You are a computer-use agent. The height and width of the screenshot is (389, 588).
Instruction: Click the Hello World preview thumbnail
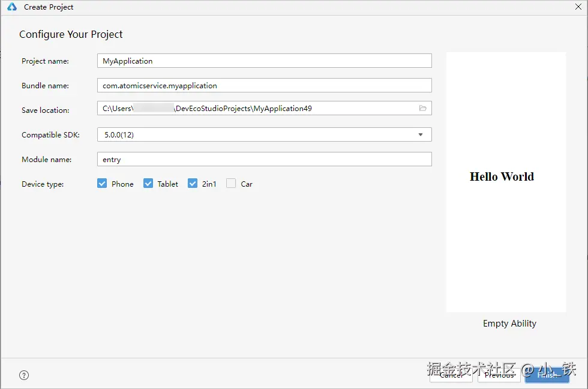click(506, 182)
